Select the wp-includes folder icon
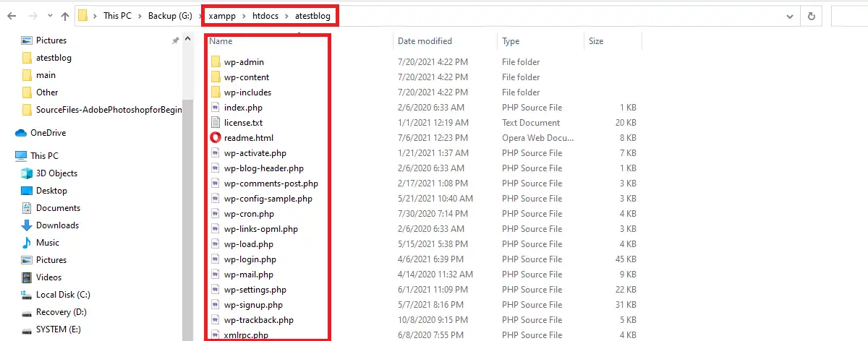 point(216,92)
